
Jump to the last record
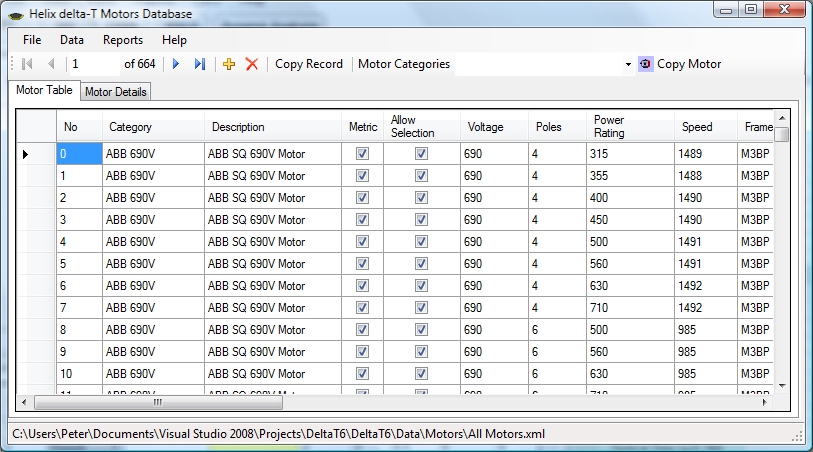[x=200, y=64]
